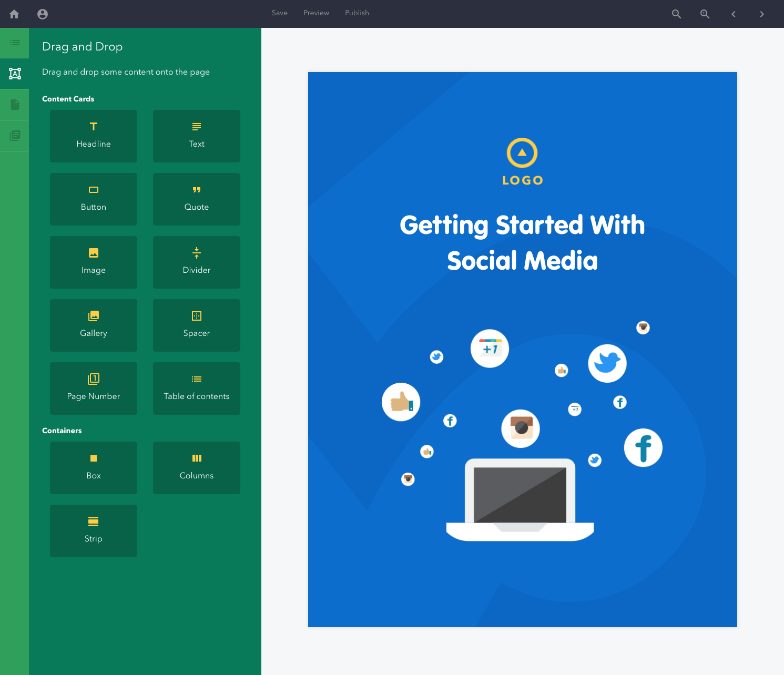Pick the Image content card
Screen dimensions: 784x675
click(93, 262)
